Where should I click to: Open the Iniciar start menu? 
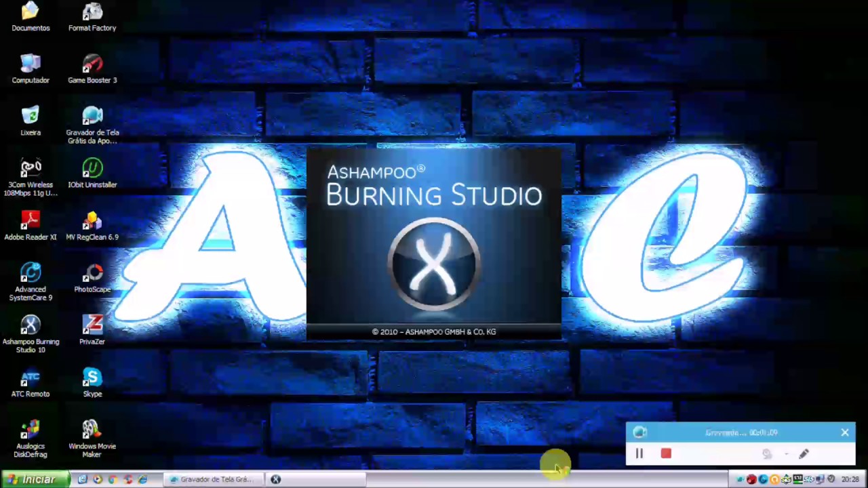coord(35,479)
